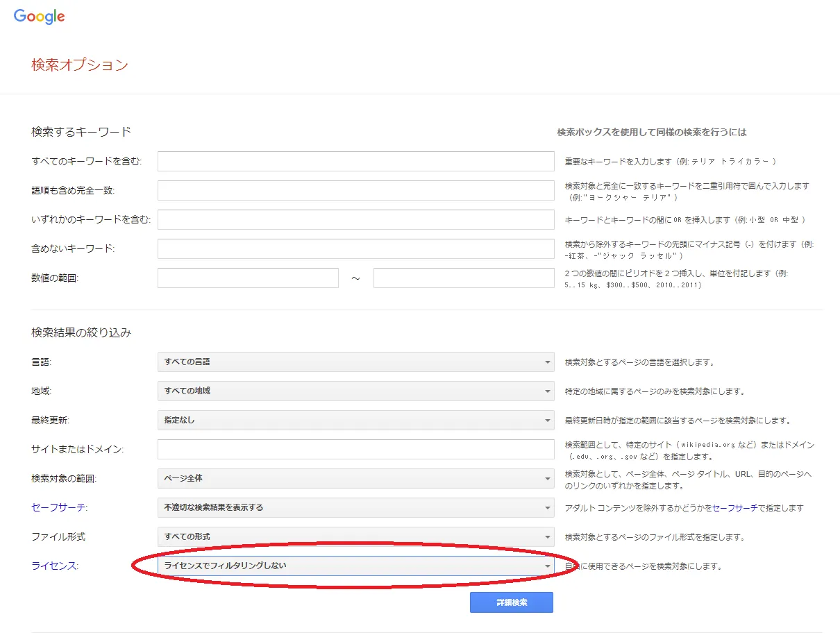Click the 検索オプション page heading
840x635 pixels.
pos(78,65)
